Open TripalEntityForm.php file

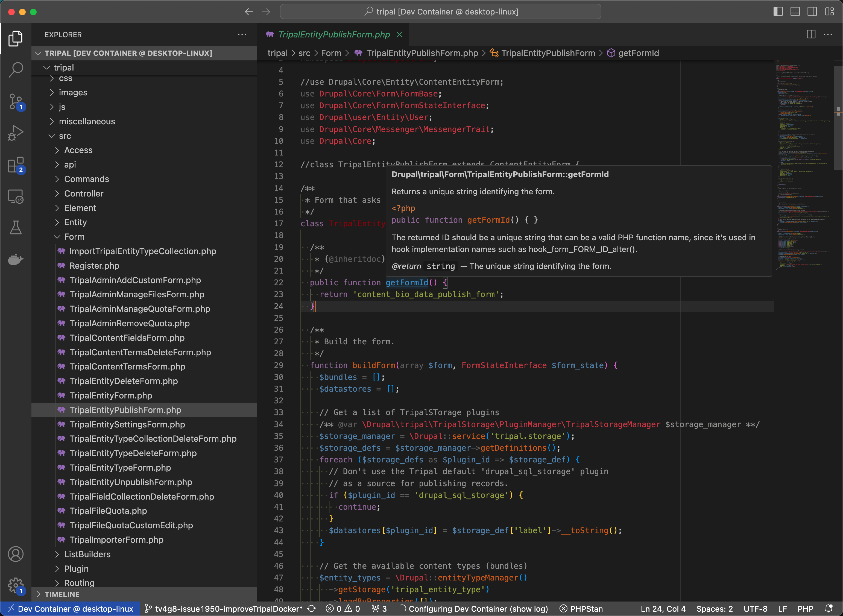pos(144,396)
